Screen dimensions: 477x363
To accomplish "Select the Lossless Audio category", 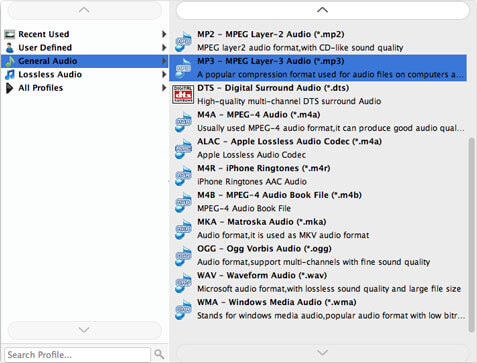I will click(x=85, y=74).
